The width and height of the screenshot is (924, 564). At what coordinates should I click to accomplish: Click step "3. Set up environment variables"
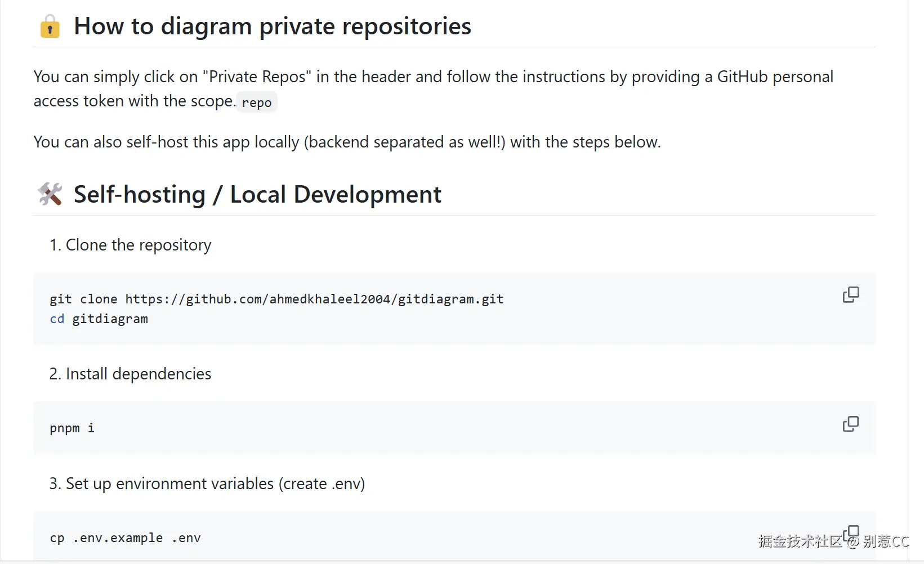tap(207, 484)
